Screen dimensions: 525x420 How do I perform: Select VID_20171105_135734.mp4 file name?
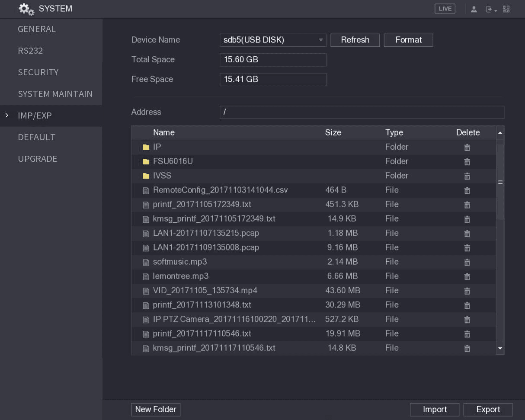click(205, 290)
